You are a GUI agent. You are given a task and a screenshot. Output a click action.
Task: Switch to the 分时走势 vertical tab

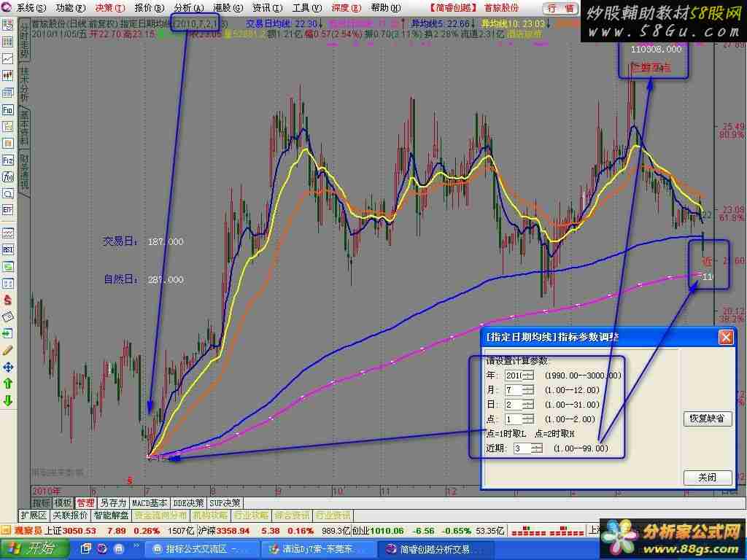pyautogui.click(x=24, y=41)
